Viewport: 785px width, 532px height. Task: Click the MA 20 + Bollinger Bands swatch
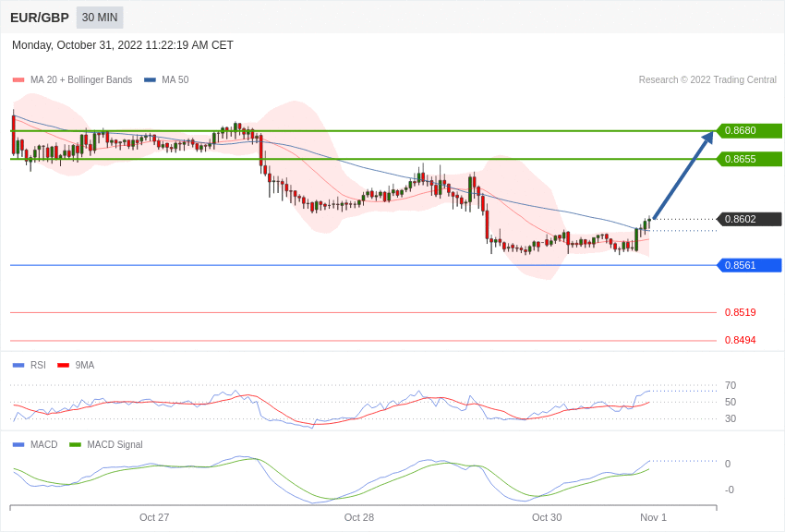tap(18, 79)
